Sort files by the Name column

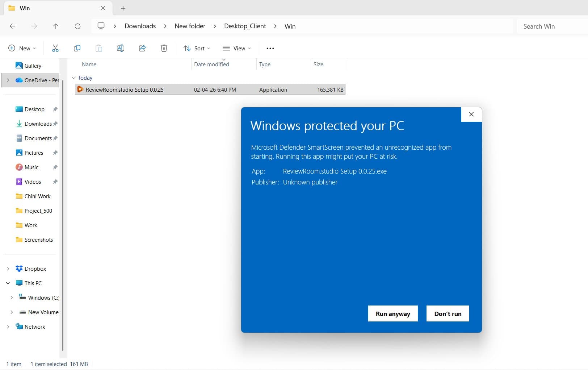pos(89,64)
